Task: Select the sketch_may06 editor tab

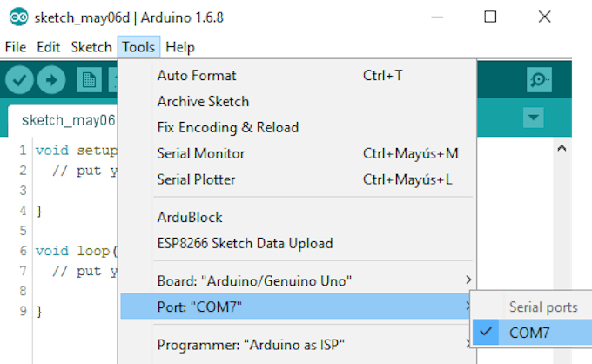Action: click(x=68, y=120)
